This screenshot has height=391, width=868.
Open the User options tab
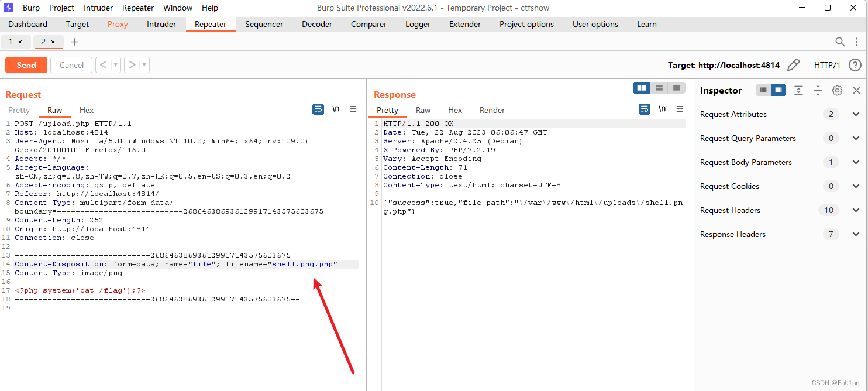[595, 24]
